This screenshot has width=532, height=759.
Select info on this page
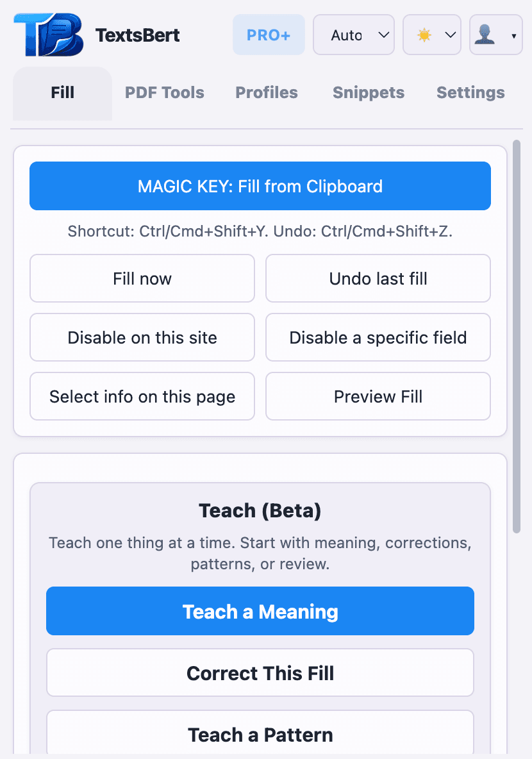(x=142, y=396)
